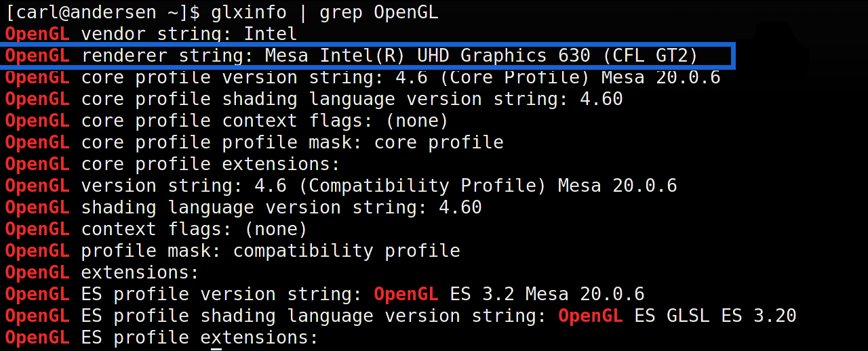This screenshot has width=868, height=351.
Task: Click the Compatibility Profile version string line
Action: pos(340,186)
